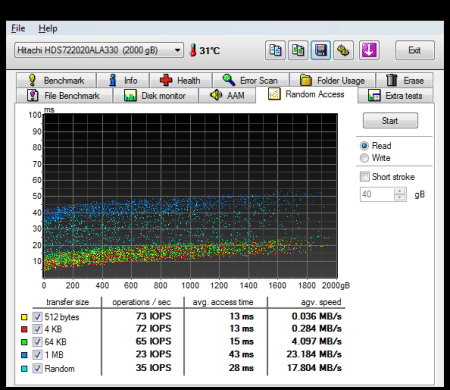
Task: Enable the Short stroke checkbox
Action: pos(365,177)
